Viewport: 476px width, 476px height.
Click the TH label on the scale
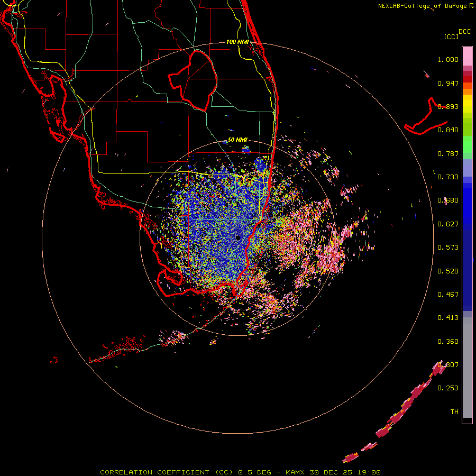[x=454, y=412]
